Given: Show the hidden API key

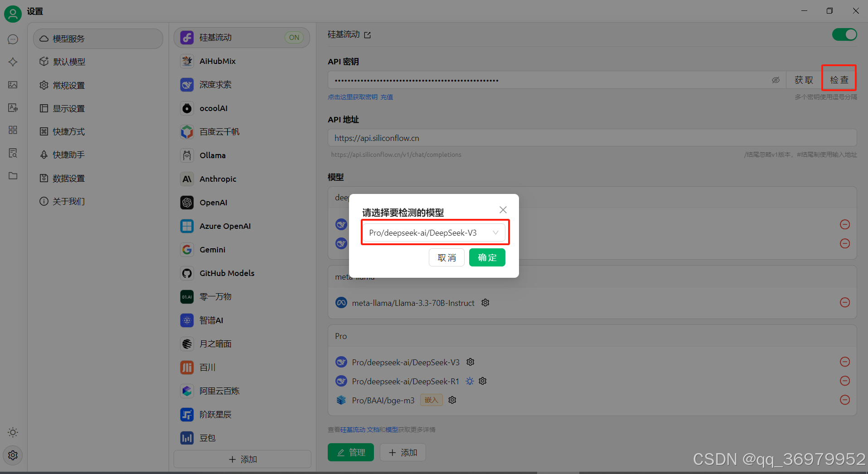Looking at the screenshot, I should tap(776, 80).
